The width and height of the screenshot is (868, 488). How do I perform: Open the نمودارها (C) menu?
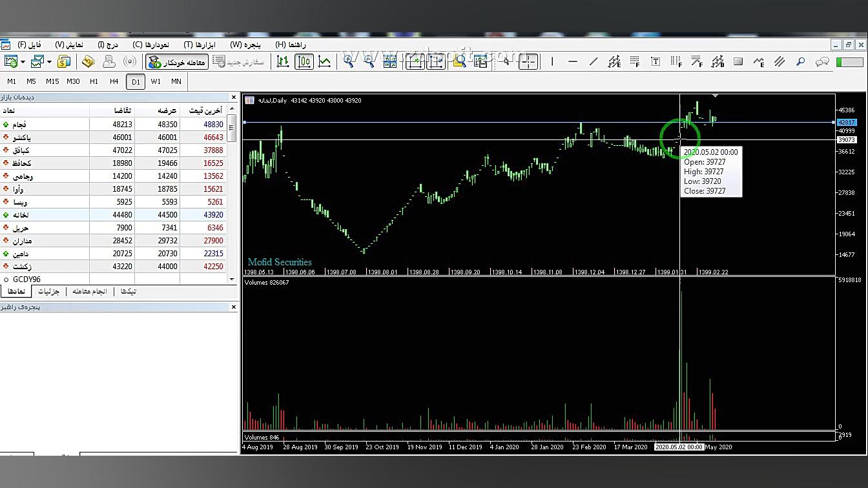tap(151, 45)
